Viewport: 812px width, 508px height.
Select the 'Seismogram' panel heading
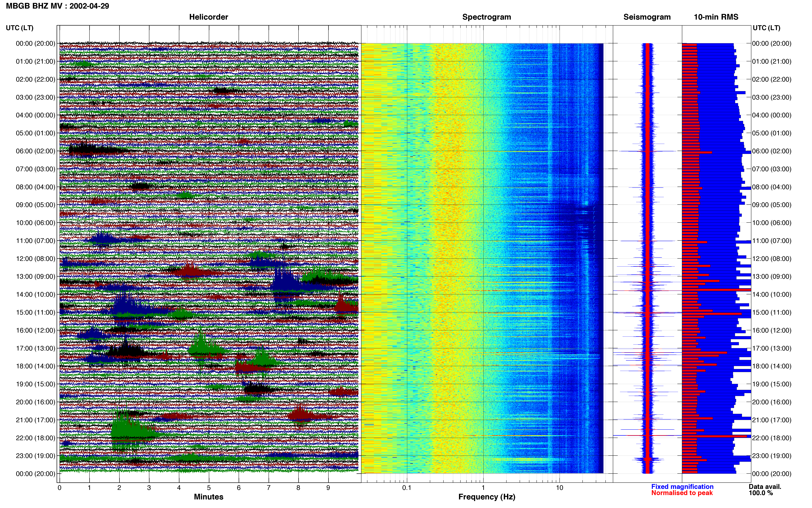[x=647, y=17]
